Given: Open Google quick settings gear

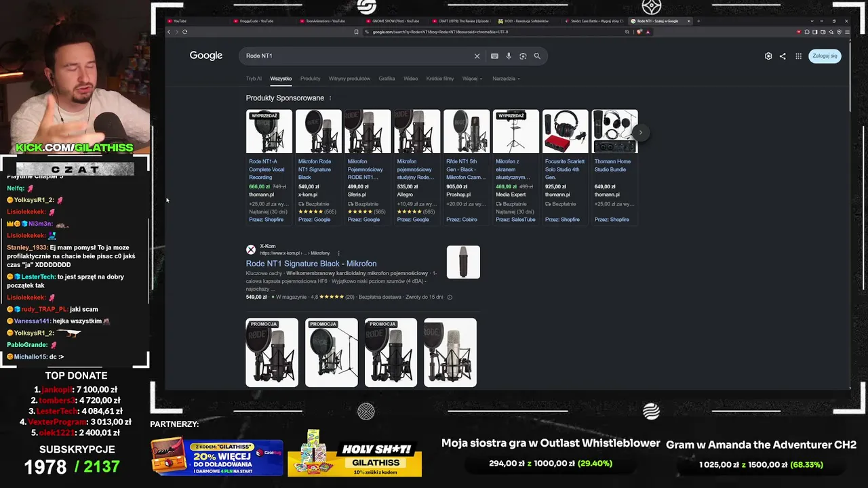Looking at the screenshot, I should click(768, 56).
